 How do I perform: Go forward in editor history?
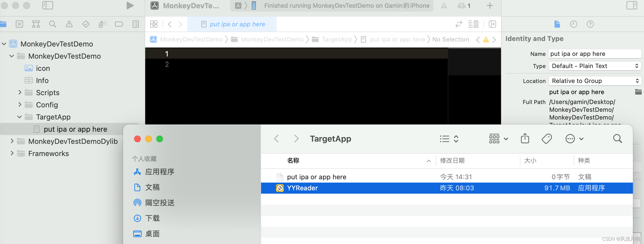(180, 24)
